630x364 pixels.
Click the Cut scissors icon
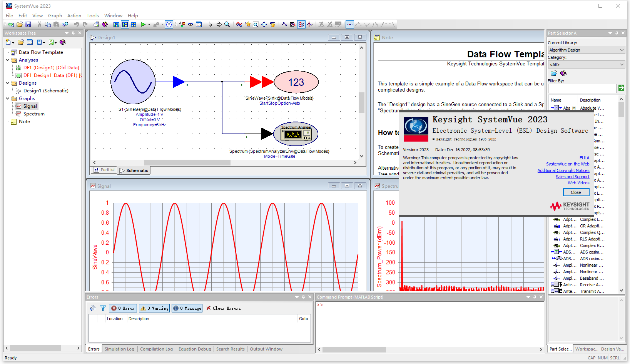tap(39, 25)
